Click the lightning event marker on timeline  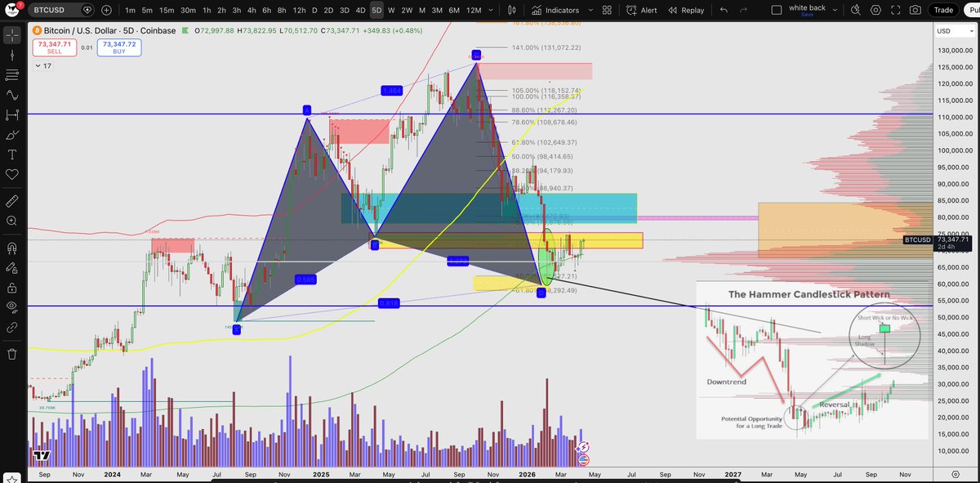582,449
